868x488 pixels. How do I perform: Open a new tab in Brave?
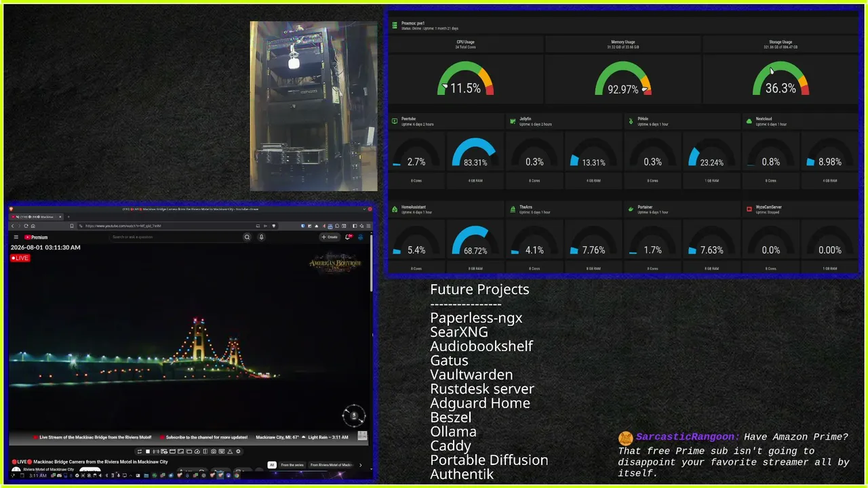70,217
